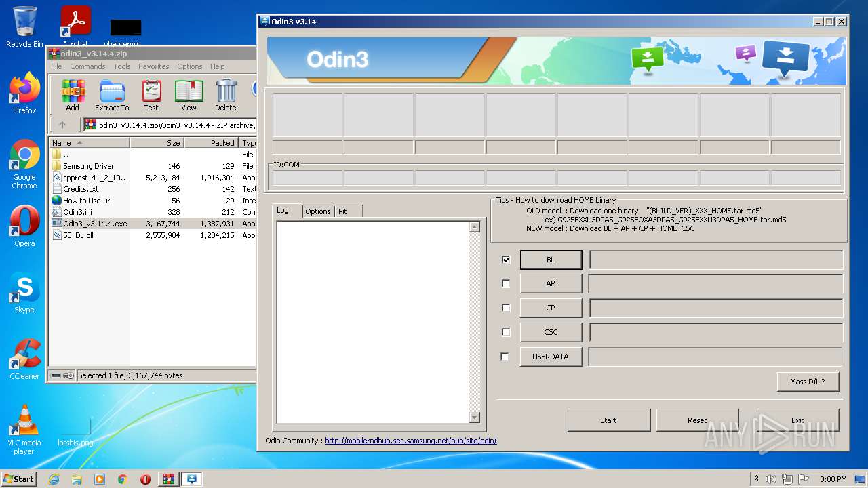
Task: Check the CP checkbox in Odin3
Action: pos(506,308)
